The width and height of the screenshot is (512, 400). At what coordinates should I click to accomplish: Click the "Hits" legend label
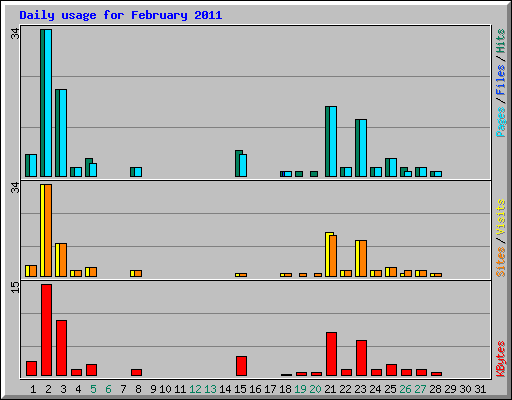click(501, 41)
